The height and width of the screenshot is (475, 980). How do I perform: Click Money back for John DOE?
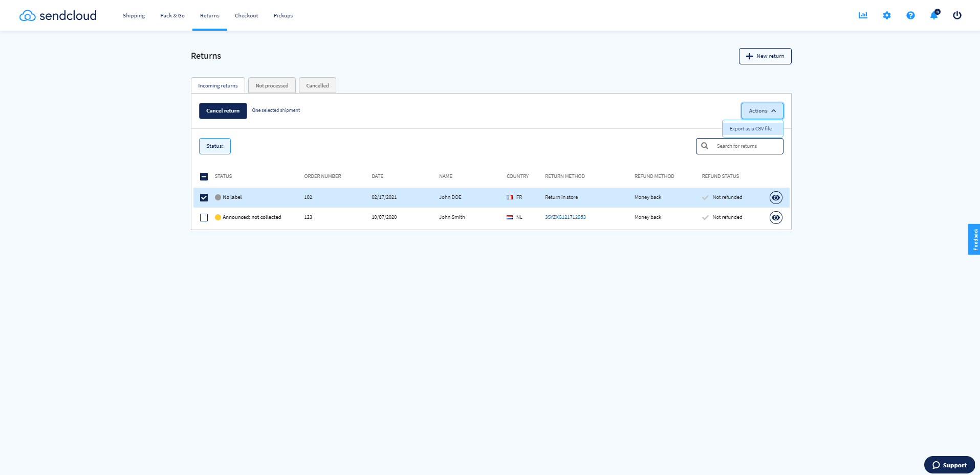click(648, 197)
